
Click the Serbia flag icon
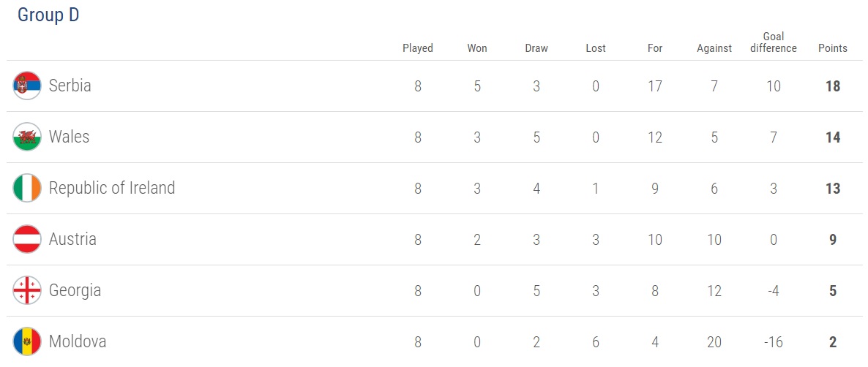27,86
